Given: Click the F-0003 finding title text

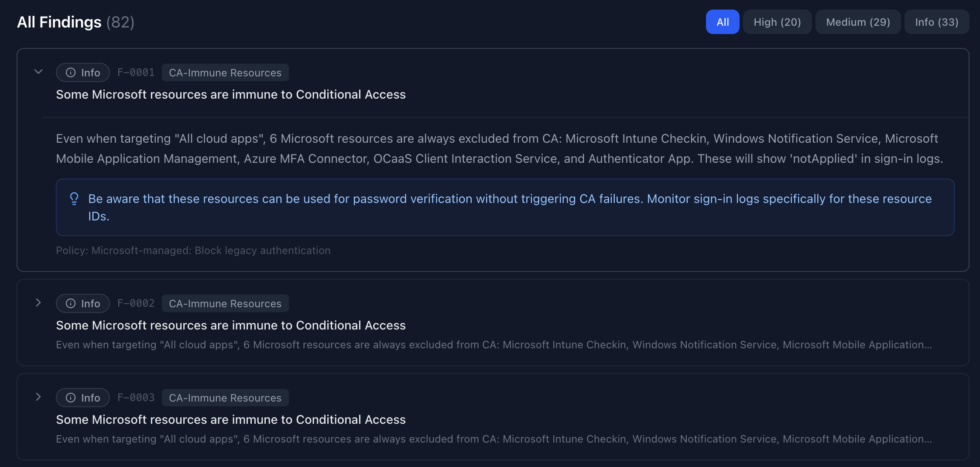Looking at the screenshot, I should click(231, 419).
